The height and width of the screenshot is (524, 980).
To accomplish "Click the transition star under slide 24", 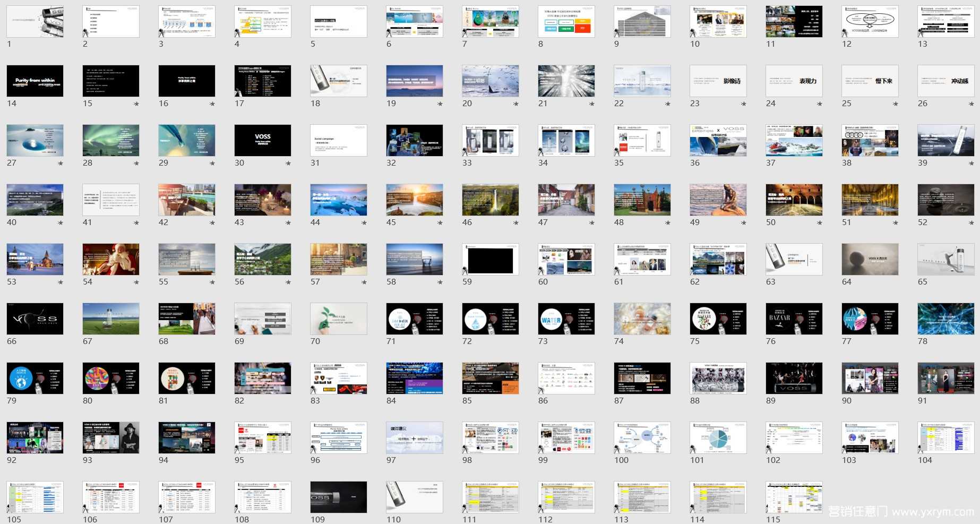I will coord(820,104).
